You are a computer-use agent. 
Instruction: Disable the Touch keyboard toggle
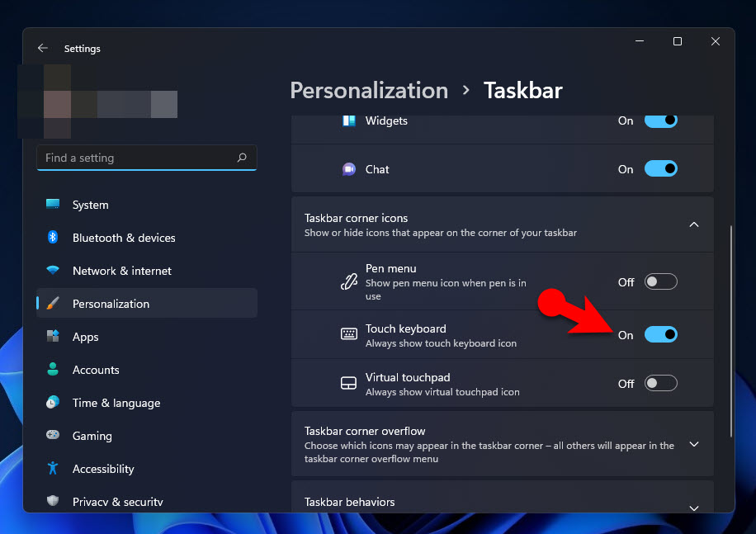[660, 334]
